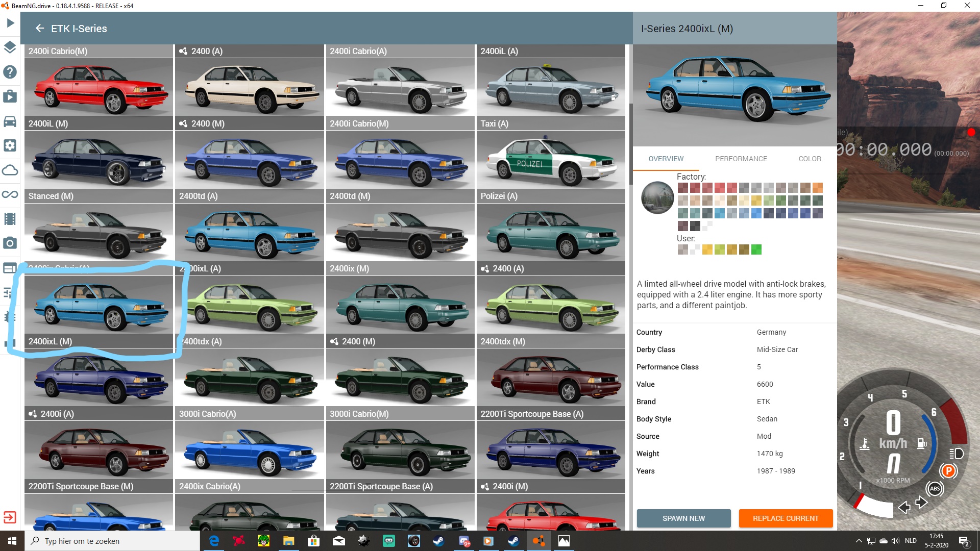Click the Weight value '1470 kg'
This screenshot has width=980, height=551.
point(769,454)
